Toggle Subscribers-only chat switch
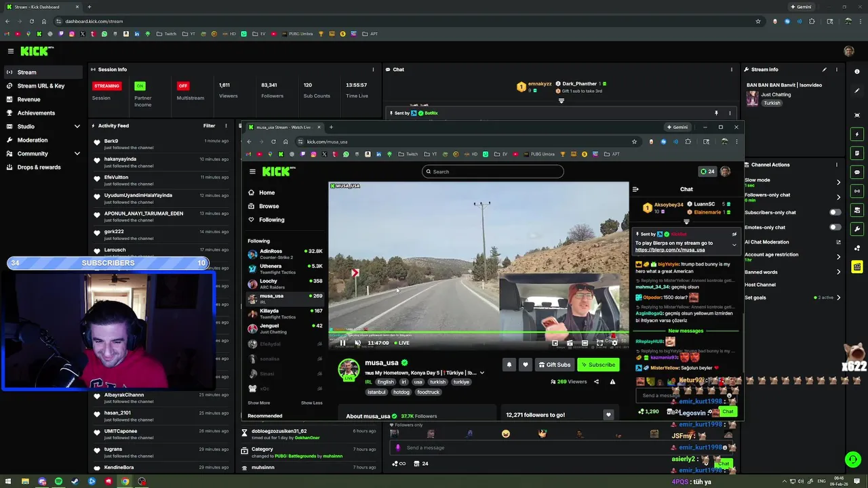Screen dimensions: 868x488 tap(835, 212)
